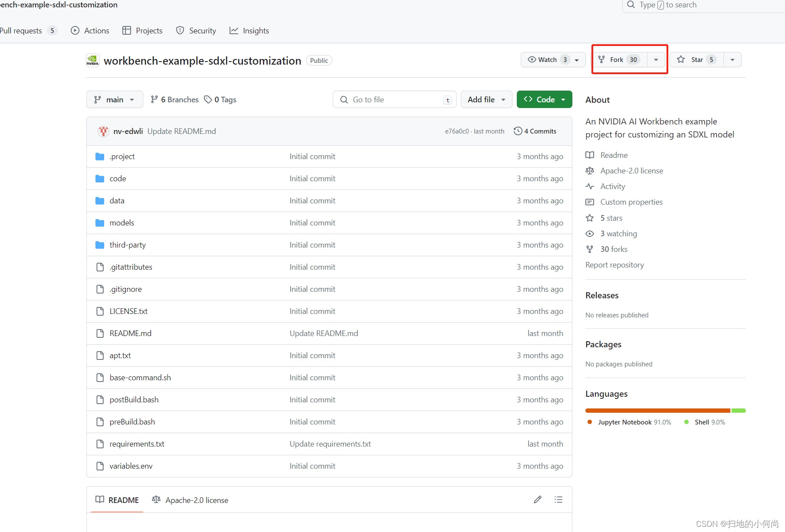
Task: View the 4 Commits history
Action: click(539, 131)
